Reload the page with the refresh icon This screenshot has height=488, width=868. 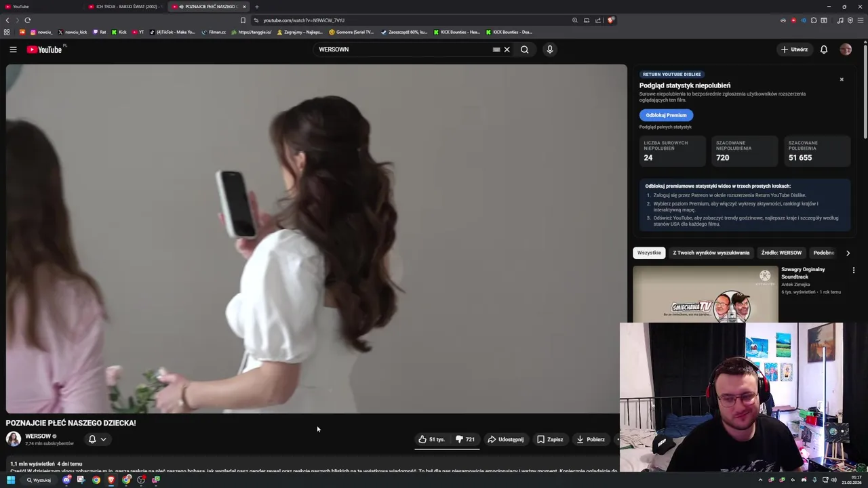pos(28,20)
